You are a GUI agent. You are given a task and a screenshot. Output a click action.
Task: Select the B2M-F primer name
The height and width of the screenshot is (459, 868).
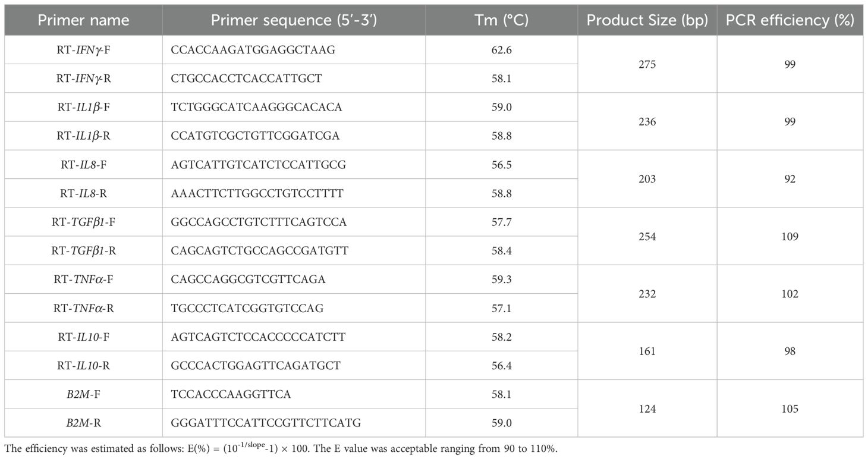click(83, 394)
